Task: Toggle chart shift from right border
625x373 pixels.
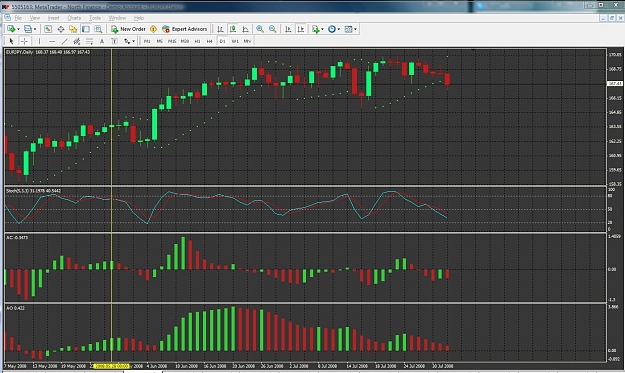Action: tap(301, 29)
